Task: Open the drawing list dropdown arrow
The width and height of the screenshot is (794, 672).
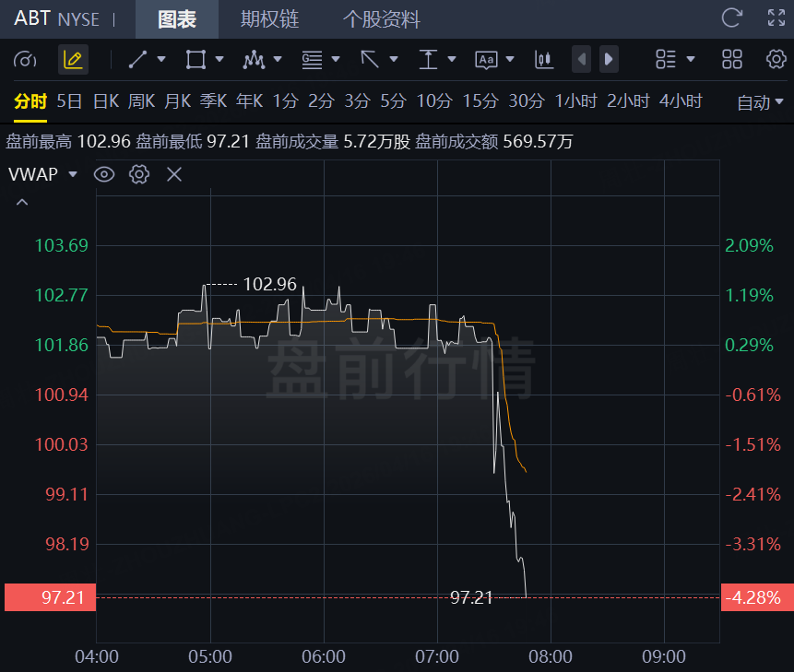Action: click(x=690, y=59)
